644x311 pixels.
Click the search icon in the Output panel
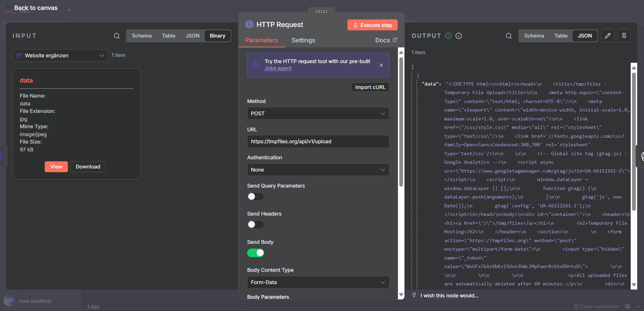(509, 36)
